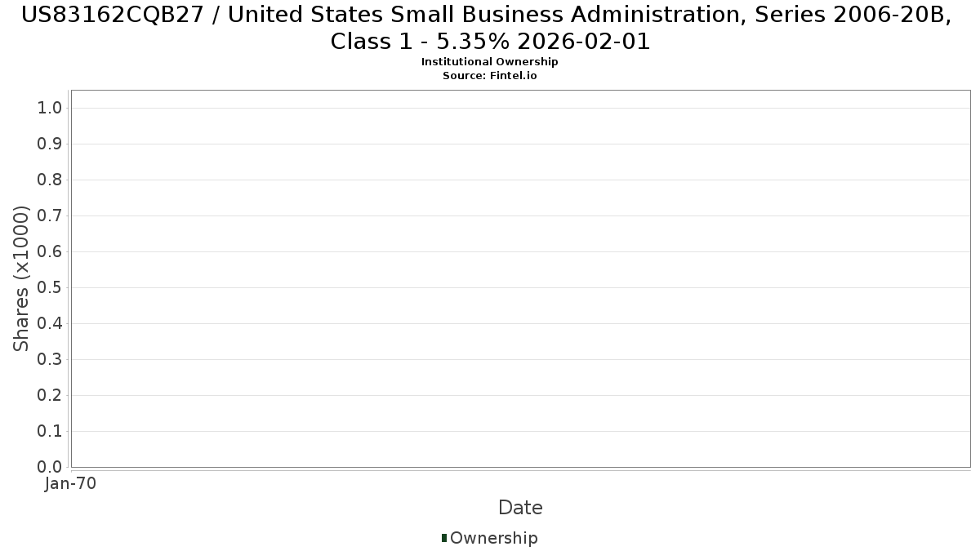Click the 0.8 y-axis tick label
980x551 pixels.
coord(51,180)
